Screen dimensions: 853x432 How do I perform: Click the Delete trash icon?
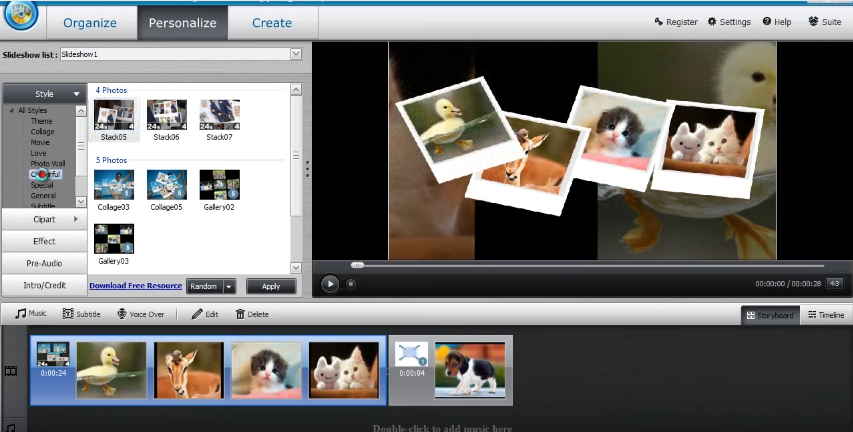[240, 314]
